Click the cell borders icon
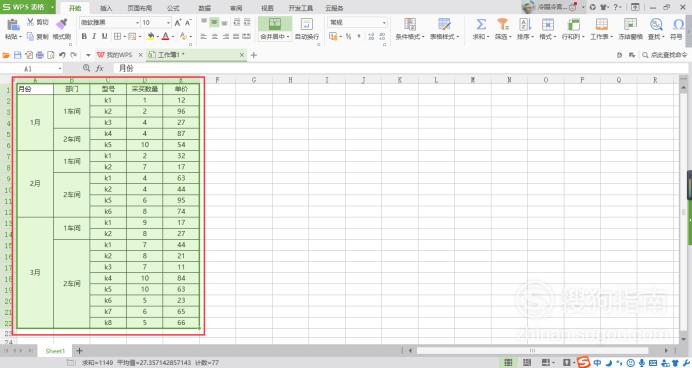This screenshot has height=368, width=692. (x=117, y=36)
